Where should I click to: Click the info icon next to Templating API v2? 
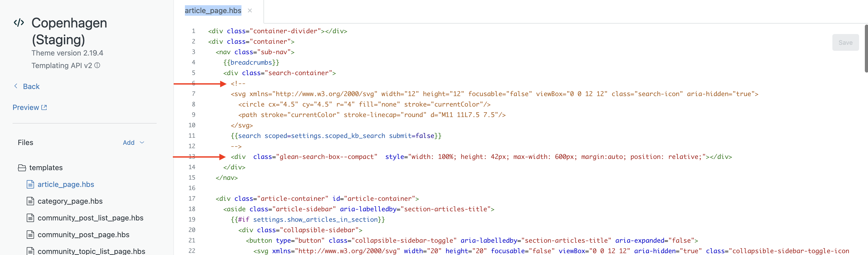[x=97, y=66]
